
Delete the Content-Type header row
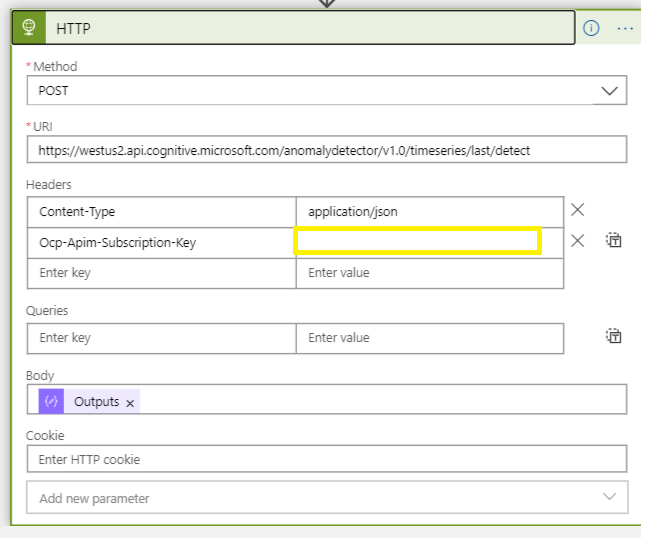[x=577, y=210]
